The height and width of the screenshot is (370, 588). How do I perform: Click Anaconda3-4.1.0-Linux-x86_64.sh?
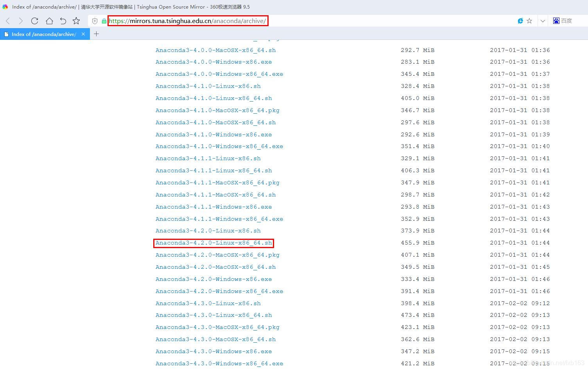click(213, 98)
